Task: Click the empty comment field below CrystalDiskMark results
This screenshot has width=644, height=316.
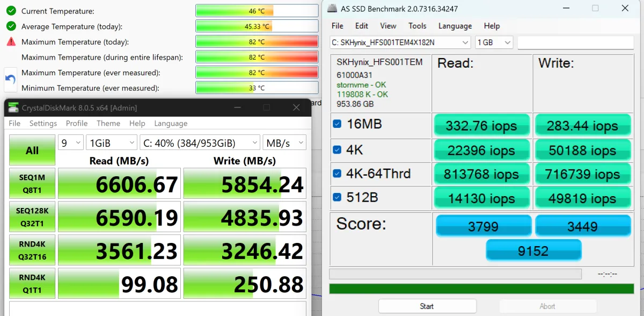Action: pos(157,308)
